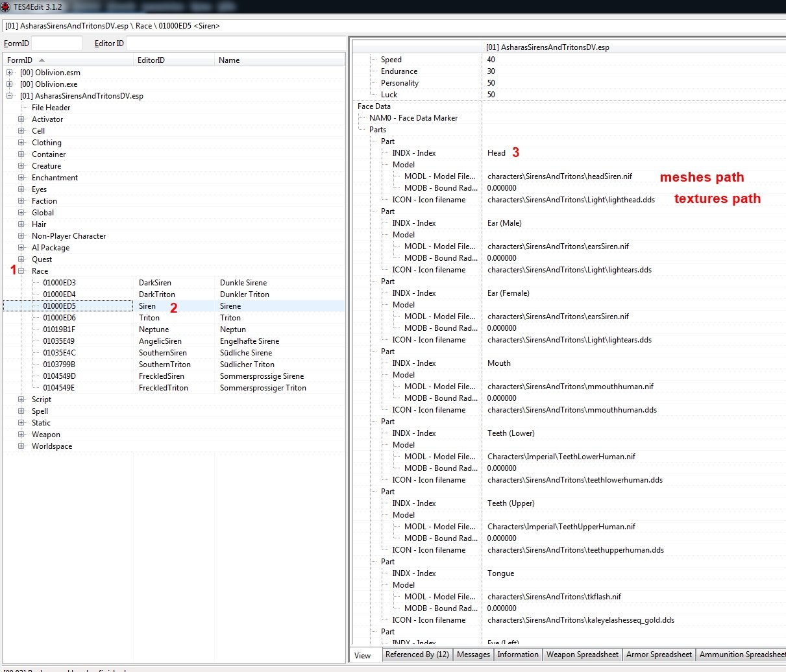Viewport: 786px width, 672px height.
Task: Click the record path address bar
Action: point(393,26)
